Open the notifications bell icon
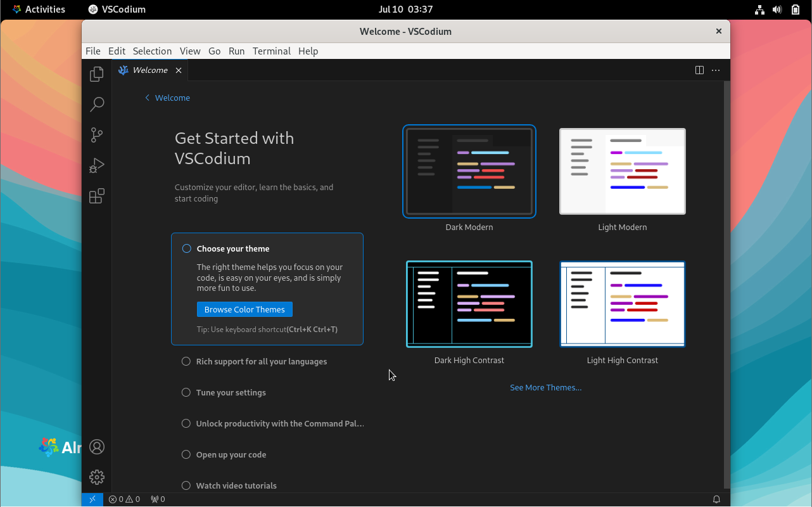 [716, 499]
